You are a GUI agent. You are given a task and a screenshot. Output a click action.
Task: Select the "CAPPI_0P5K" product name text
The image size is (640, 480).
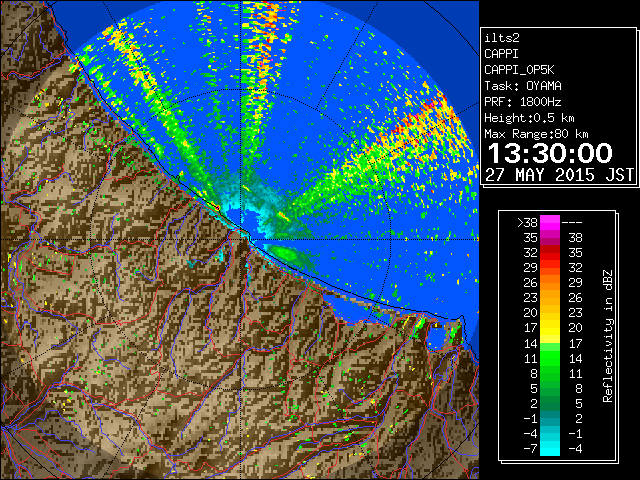(519, 70)
